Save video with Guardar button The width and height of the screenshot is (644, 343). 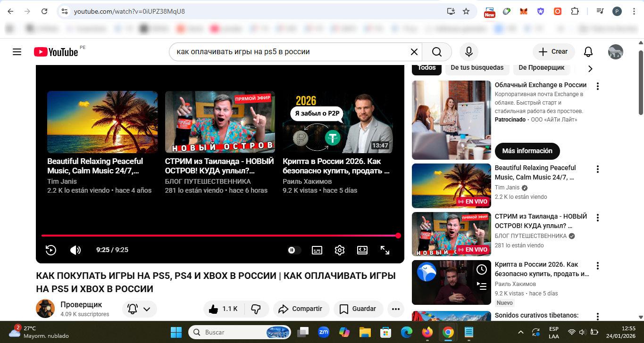358,309
